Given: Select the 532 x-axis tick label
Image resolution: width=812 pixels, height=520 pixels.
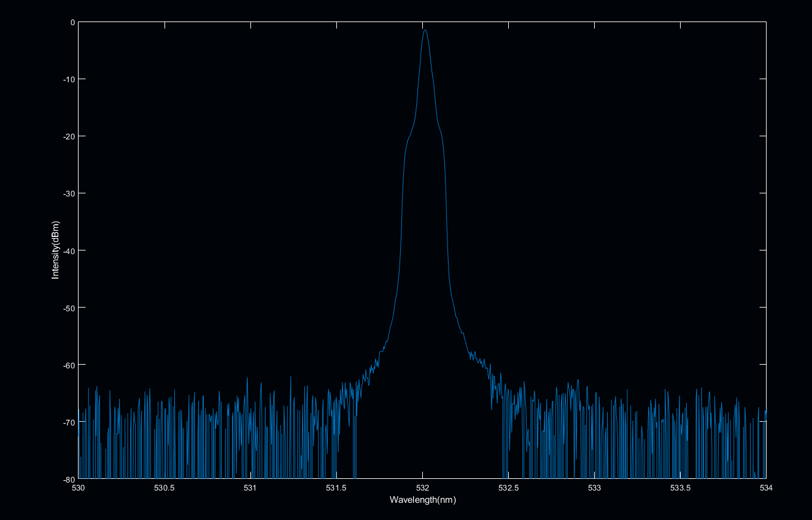Looking at the screenshot, I should pyautogui.click(x=422, y=488).
